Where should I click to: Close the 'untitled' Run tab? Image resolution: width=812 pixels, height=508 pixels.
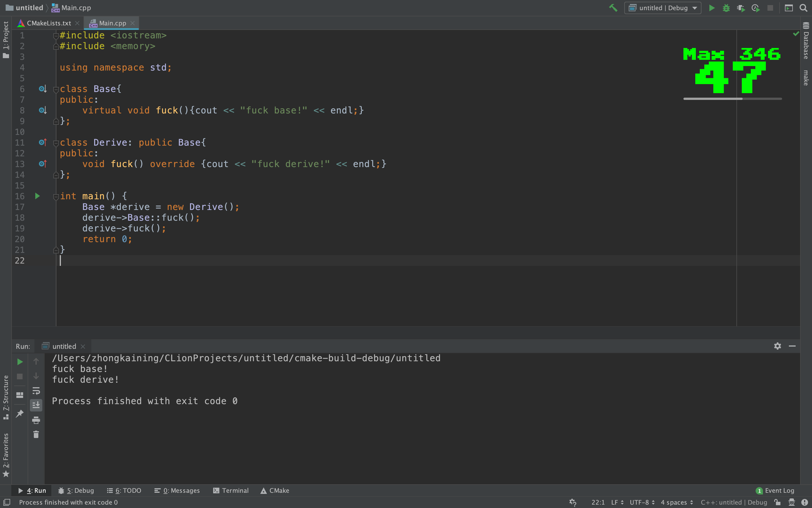pos(83,346)
